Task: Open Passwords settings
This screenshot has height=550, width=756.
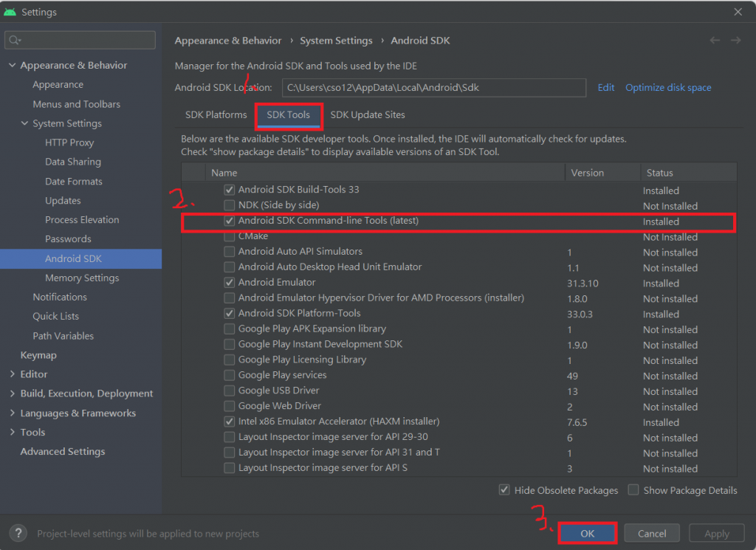Action: (68, 239)
